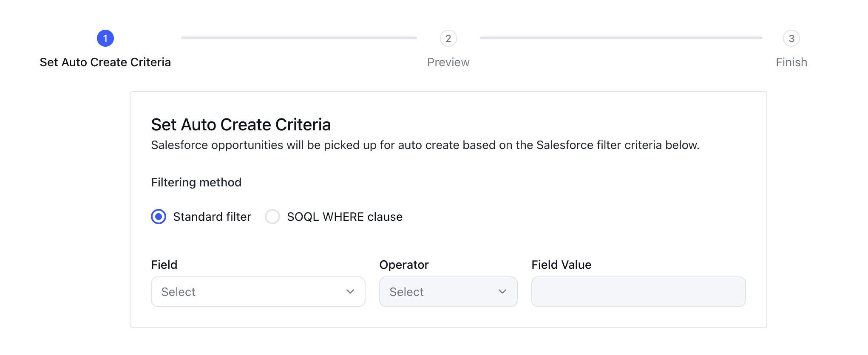
Task: Click the 'Filtering method' section label
Action: pyautogui.click(x=196, y=183)
